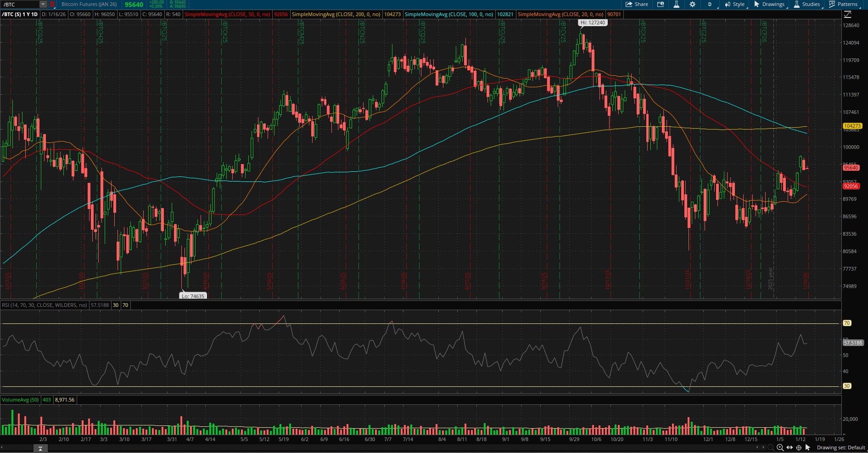Screen dimensions: 868x453
Task: Click the maximize chart icon at top right
Action: (x=848, y=14)
